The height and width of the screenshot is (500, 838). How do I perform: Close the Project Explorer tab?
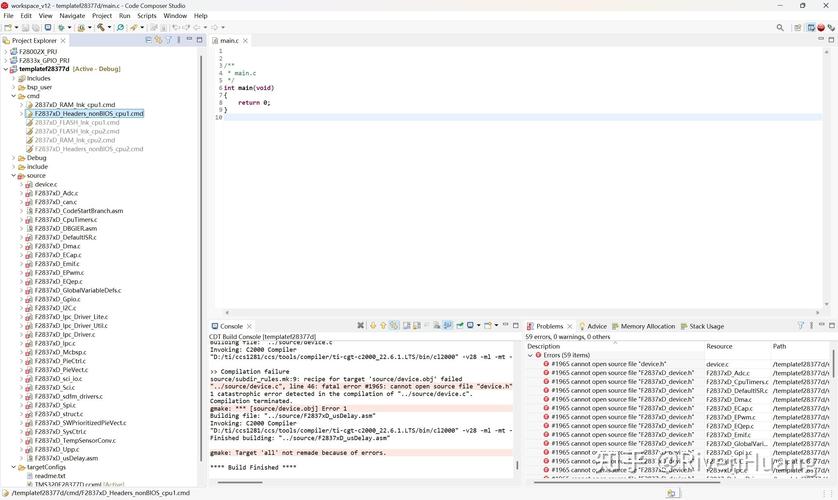[65, 41]
